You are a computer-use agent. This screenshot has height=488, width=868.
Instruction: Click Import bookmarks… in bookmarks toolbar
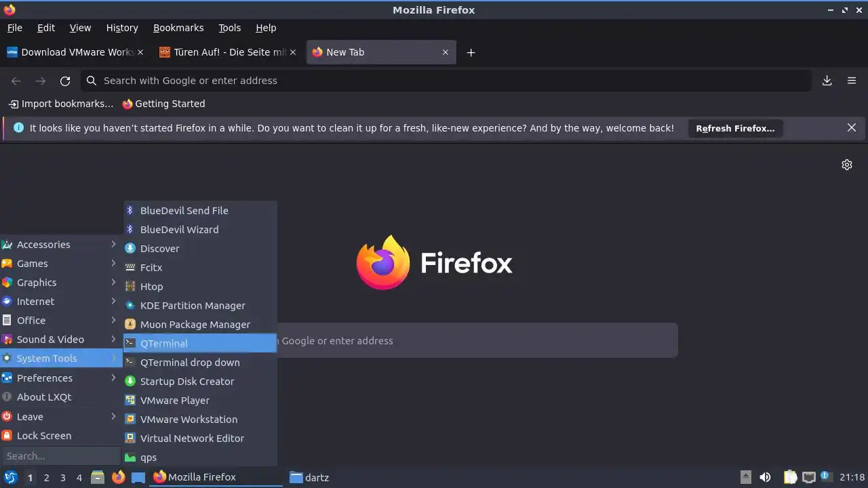click(61, 104)
